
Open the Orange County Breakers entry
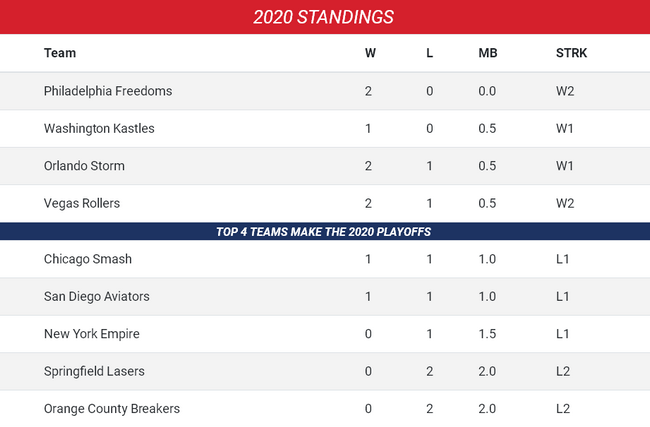(112, 408)
